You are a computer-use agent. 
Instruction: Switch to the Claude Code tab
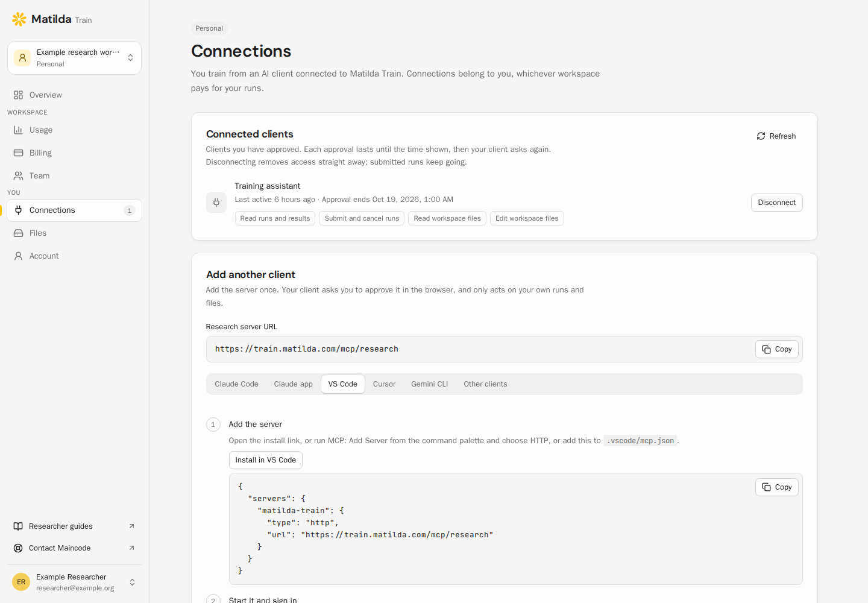pyautogui.click(x=236, y=384)
